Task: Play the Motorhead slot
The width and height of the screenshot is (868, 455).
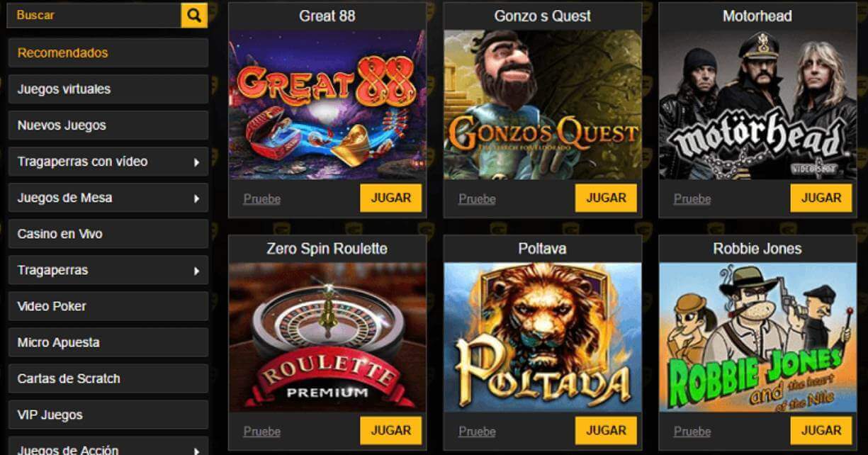Action: click(x=821, y=198)
